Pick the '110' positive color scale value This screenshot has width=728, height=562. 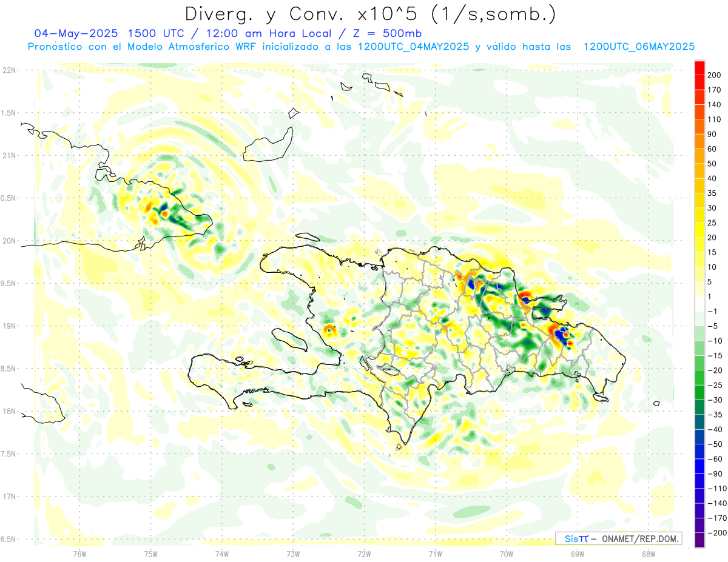pyautogui.click(x=715, y=119)
